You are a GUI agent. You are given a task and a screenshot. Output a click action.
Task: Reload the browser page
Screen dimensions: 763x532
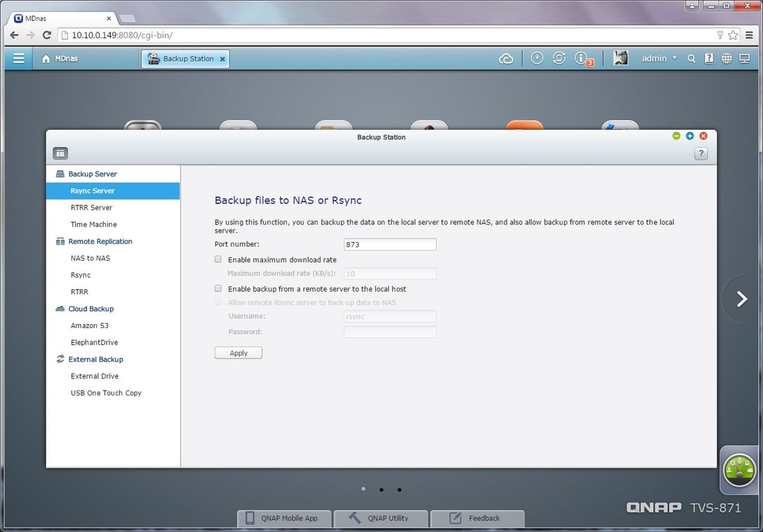pyautogui.click(x=46, y=35)
